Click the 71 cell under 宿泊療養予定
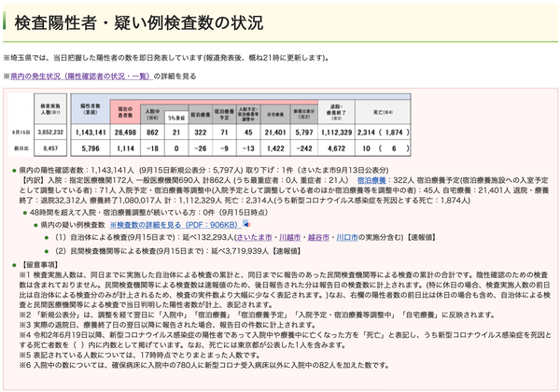The image size is (560, 392). [x=224, y=133]
